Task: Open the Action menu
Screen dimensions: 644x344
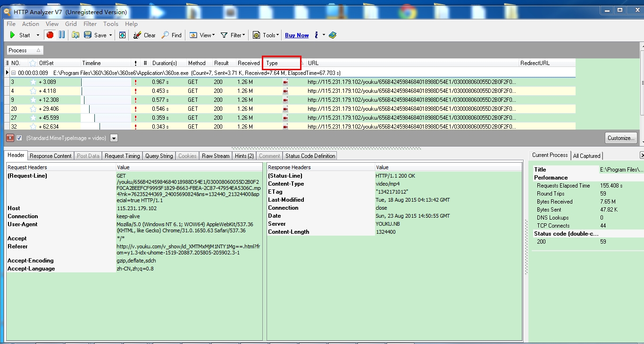Action: pos(31,24)
